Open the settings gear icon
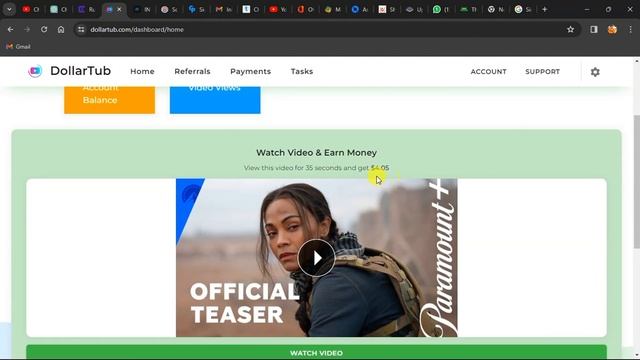This screenshot has width=640, height=360. (x=595, y=72)
